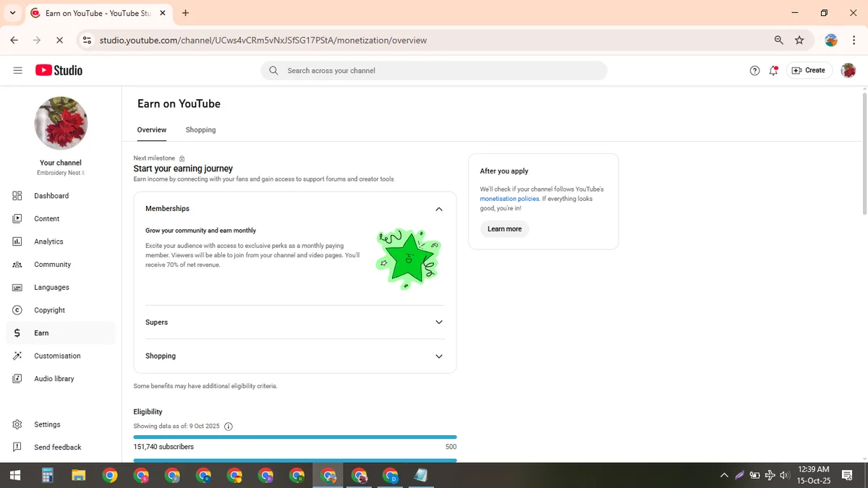This screenshot has height=488, width=868.
Task: Open File Explorer from the taskbar
Action: [x=79, y=475]
